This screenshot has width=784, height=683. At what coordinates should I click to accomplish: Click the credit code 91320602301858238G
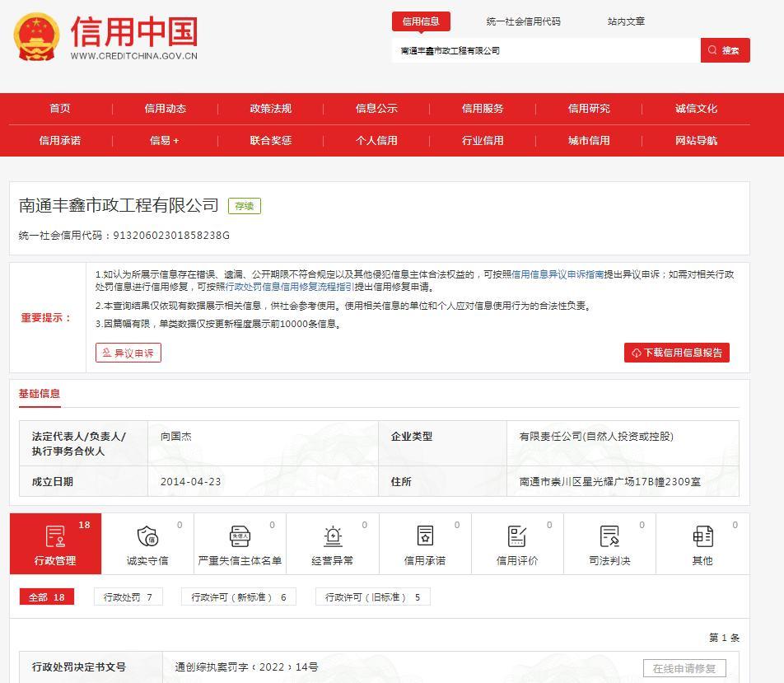click(171, 235)
